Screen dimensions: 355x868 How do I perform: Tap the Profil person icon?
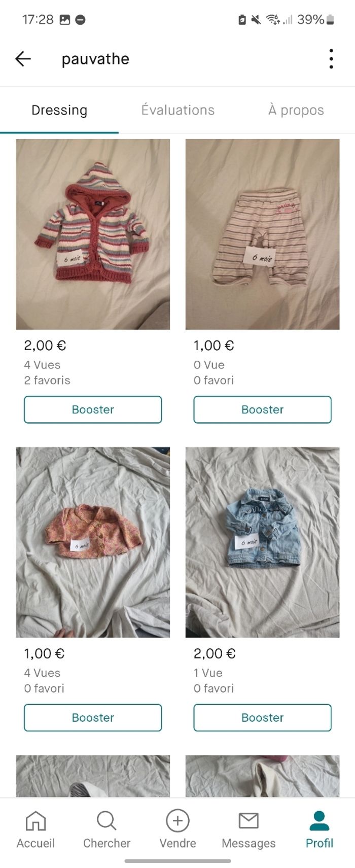coord(319,820)
